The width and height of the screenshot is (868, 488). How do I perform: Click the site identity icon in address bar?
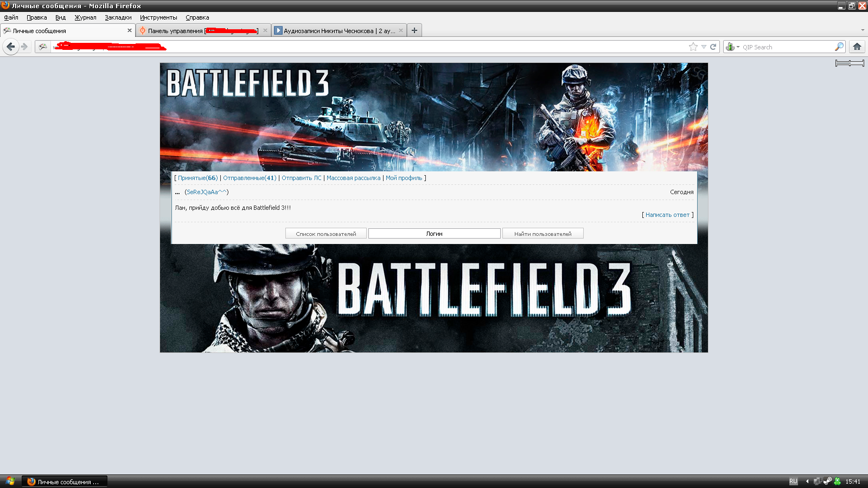pyautogui.click(x=43, y=47)
